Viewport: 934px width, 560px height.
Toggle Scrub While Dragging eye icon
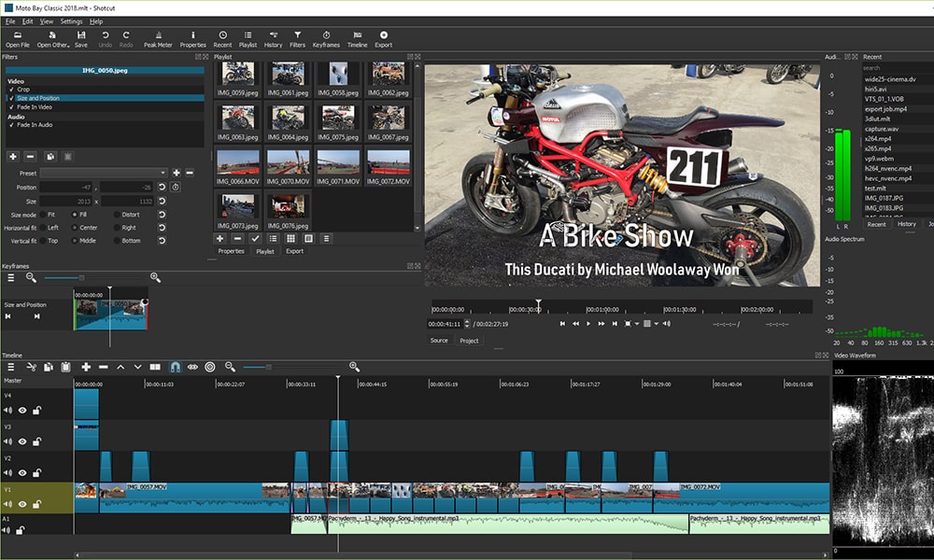point(192,367)
